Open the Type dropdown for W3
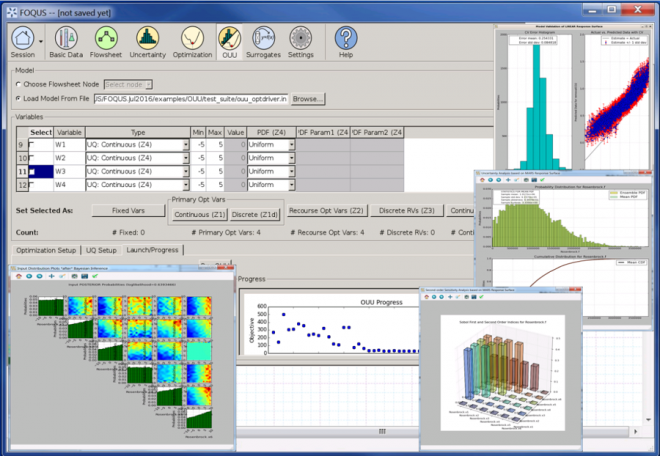660x456 pixels. coord(186,171)
